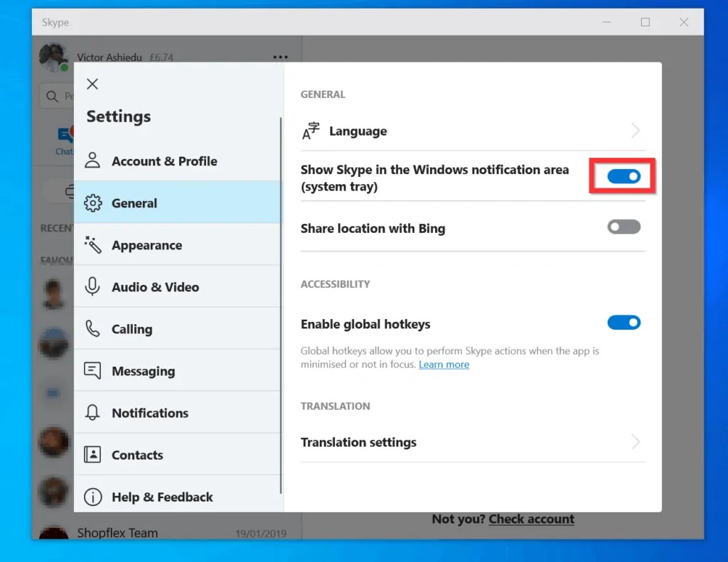
Task: Click the Calling phone icon
Action: click(92, 328)
